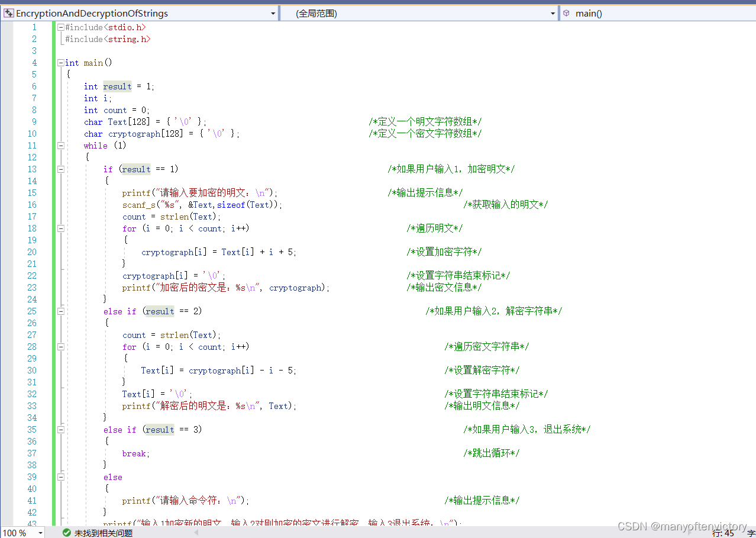756x538 pixels.
Task: Click line number 12 in the gutter
Action: tap(31, 157)
